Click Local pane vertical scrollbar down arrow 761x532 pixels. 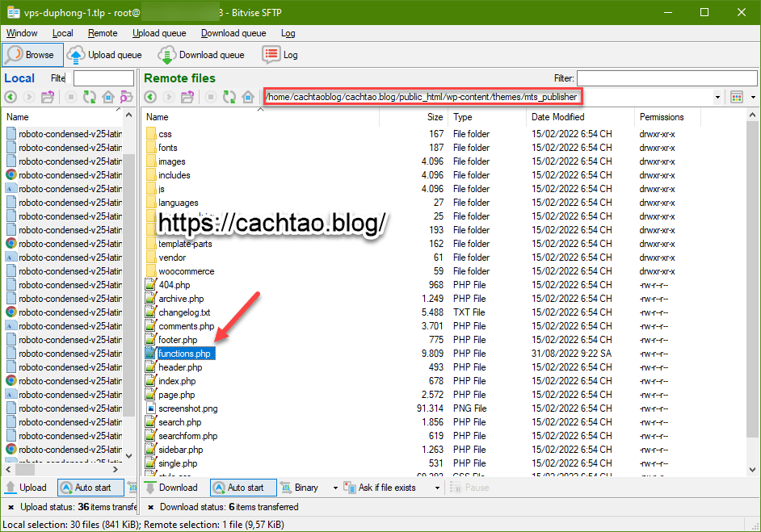[x=128, y=455]
